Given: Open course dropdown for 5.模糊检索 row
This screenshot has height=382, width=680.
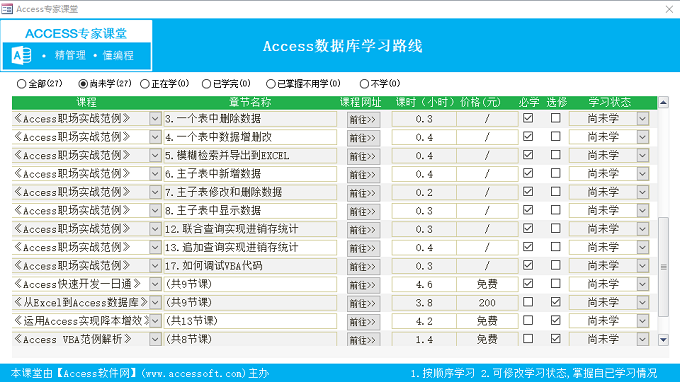Looking at the screenshot, I should tap(155, 155).
